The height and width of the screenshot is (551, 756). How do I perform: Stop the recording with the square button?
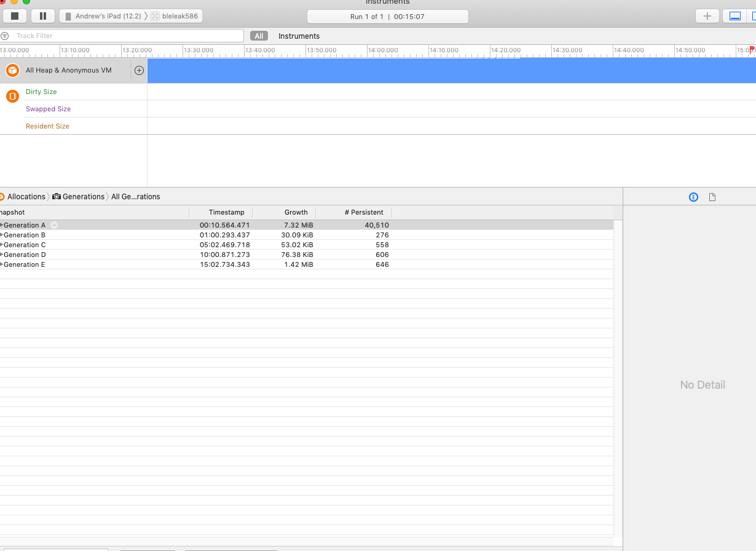coord(14,15)
